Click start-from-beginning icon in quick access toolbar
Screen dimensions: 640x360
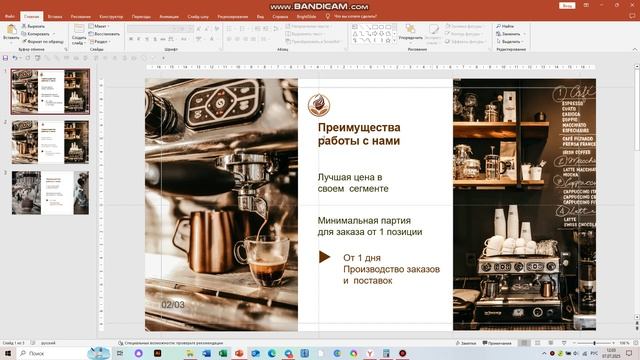click(x=38, y=58)
